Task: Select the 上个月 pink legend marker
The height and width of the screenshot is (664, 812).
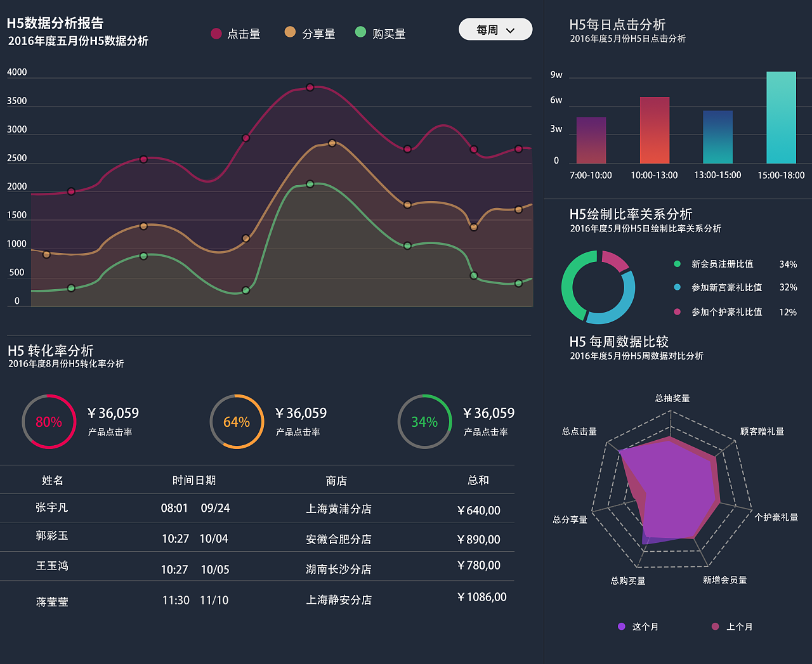Action: pos(716,627)
